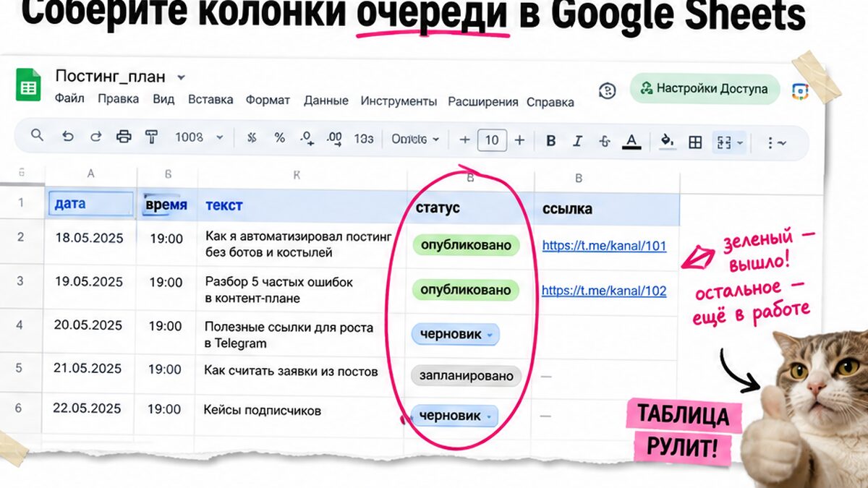Open the Инструменты menu
This screenshot has width=868, height=488.
pyautogui.click(x=399, y=101)
